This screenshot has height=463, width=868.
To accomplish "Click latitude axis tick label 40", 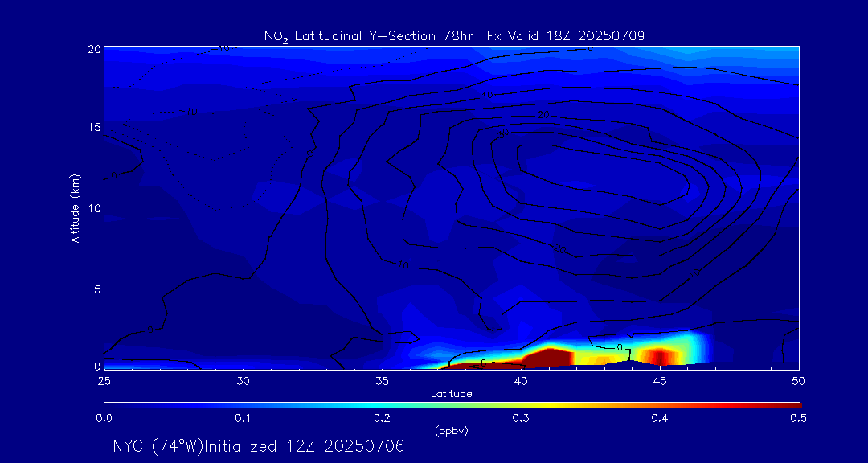I will tap(521, 381).
